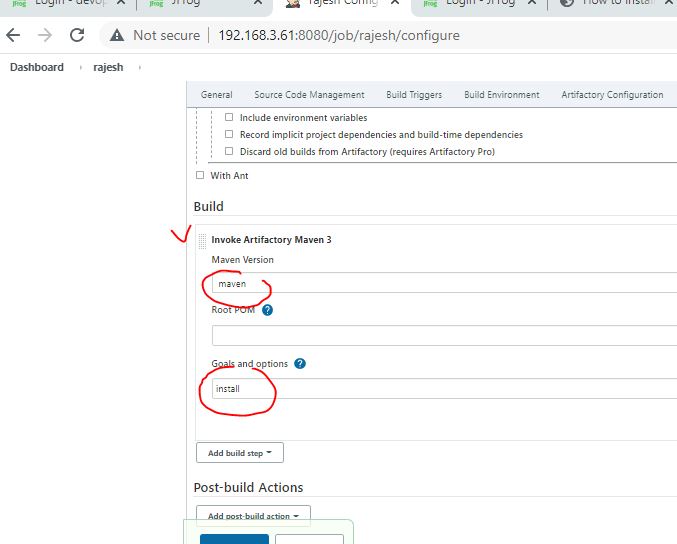Close the active Jenkins configure browser tab
This screenshot has width=677, height=544.
395,3
